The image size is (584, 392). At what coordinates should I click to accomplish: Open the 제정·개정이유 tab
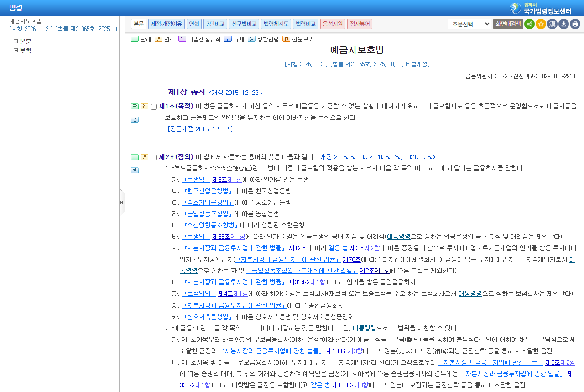coord(167,24)
